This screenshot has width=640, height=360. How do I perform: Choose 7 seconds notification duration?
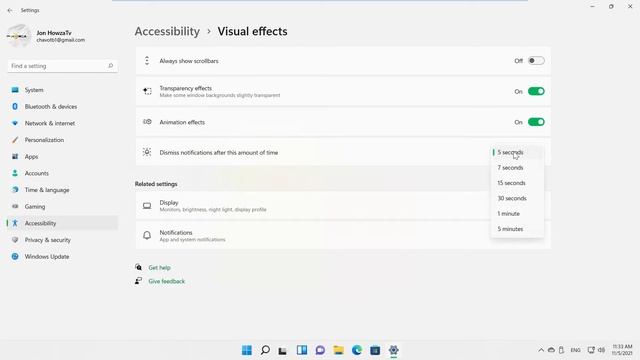point(517,168)
